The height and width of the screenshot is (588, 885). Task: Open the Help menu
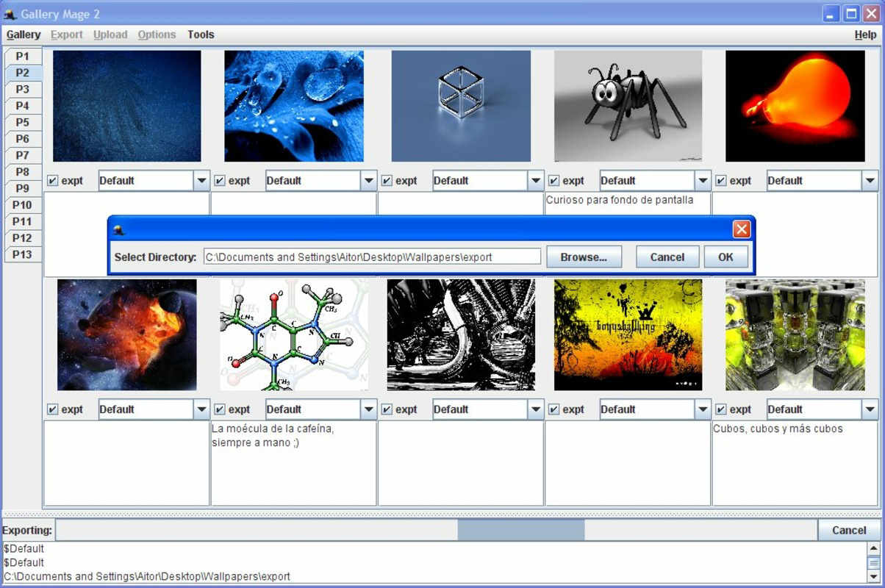click(865, 35)
